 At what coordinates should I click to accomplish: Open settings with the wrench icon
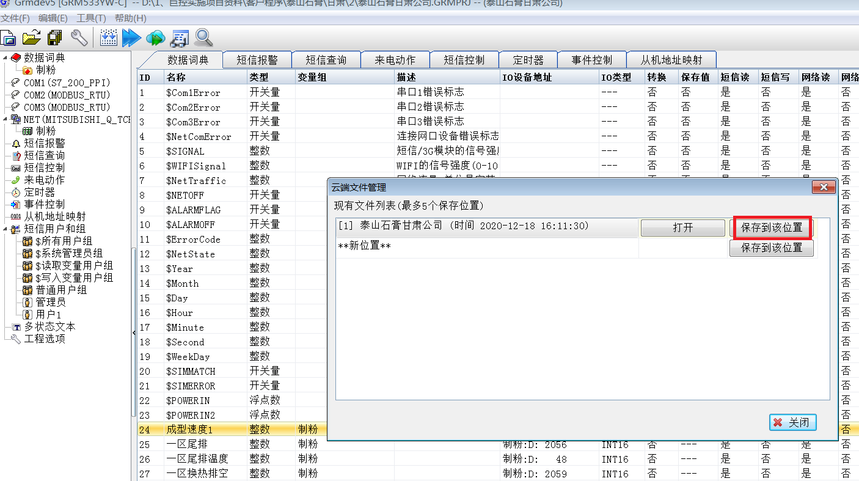point(79,38)
